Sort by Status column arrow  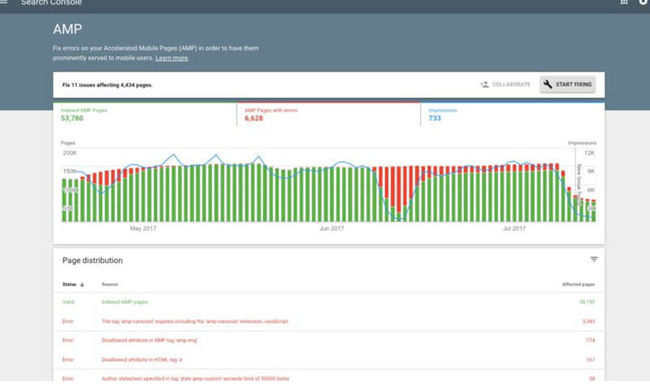82,284
